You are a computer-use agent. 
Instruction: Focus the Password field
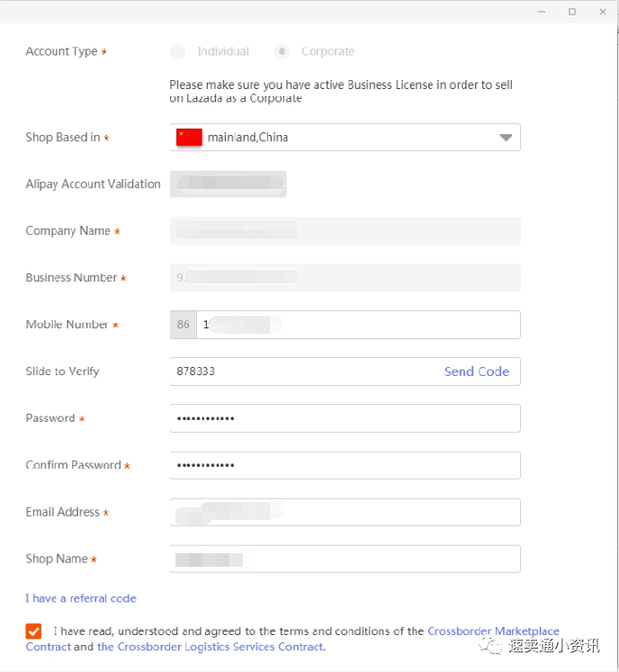coord(345,418)
